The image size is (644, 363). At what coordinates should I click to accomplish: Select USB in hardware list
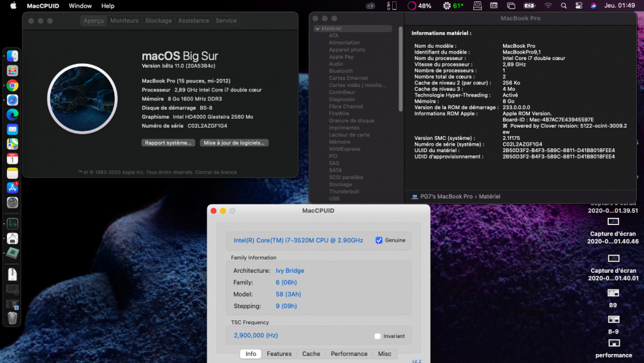click(x=334, y=199)
